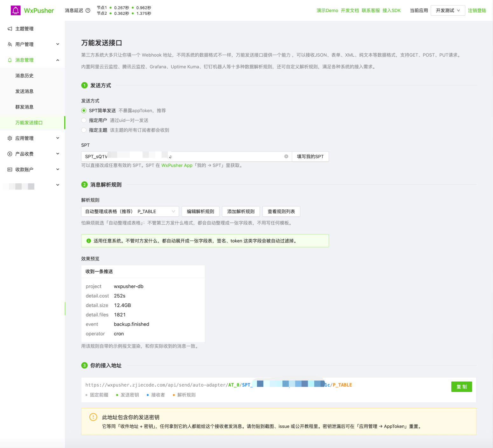Open the 联系客服 link
The height and width of the screenshot is (448, 493).
point(371,10)
